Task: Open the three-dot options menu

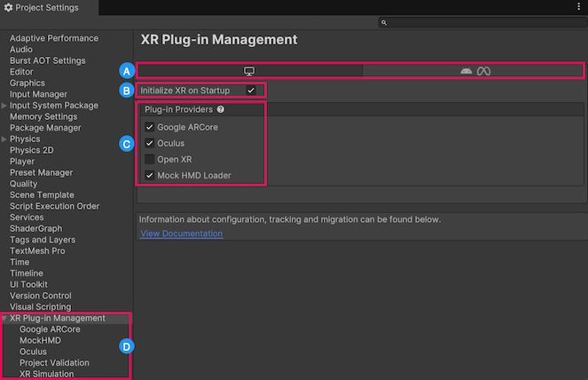Action: 578,7
